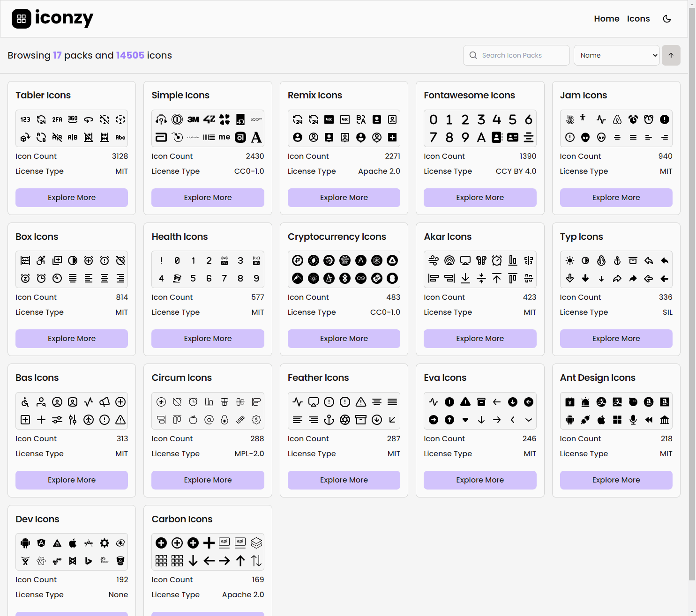Open the Name sort dropdown
Viewport: 696px width, 616px height.
pos(617,55)
